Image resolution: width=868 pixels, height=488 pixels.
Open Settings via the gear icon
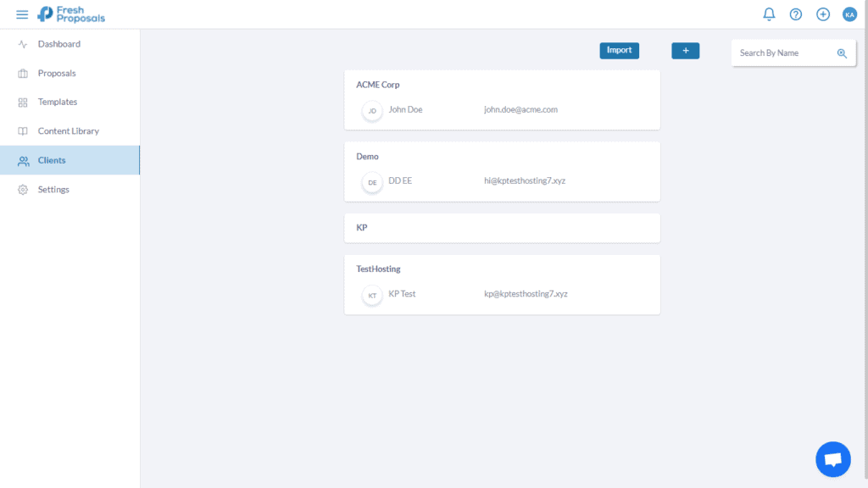22,189
